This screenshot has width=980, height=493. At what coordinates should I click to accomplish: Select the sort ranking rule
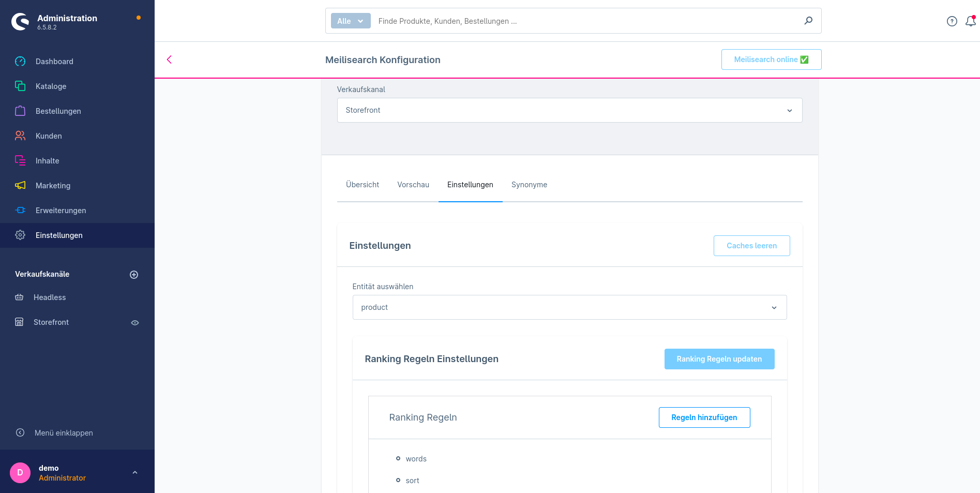(412, 481)
